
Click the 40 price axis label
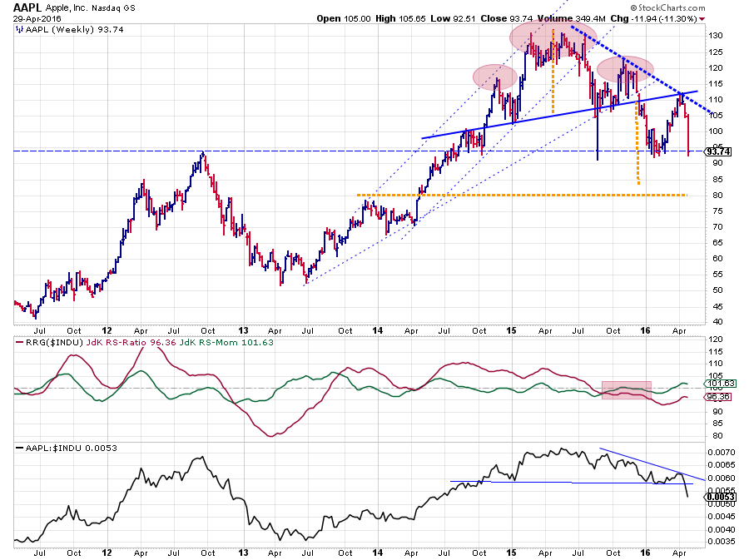pos(717,322)
